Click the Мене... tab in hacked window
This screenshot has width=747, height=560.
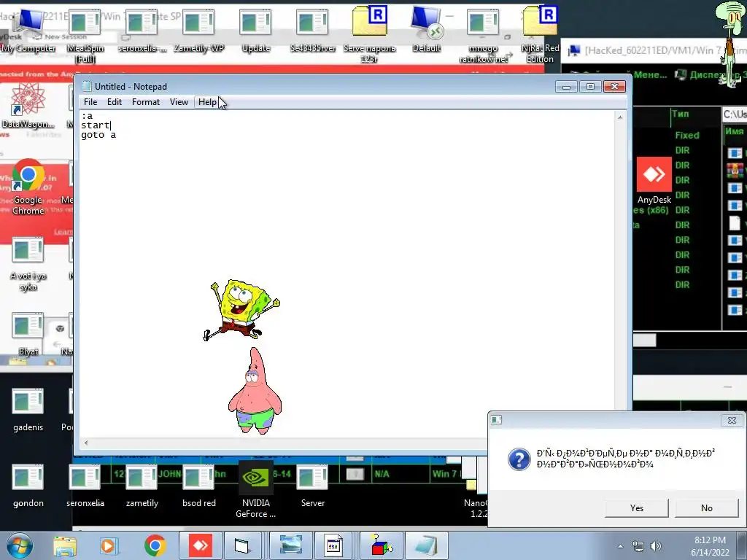point(650,75)
